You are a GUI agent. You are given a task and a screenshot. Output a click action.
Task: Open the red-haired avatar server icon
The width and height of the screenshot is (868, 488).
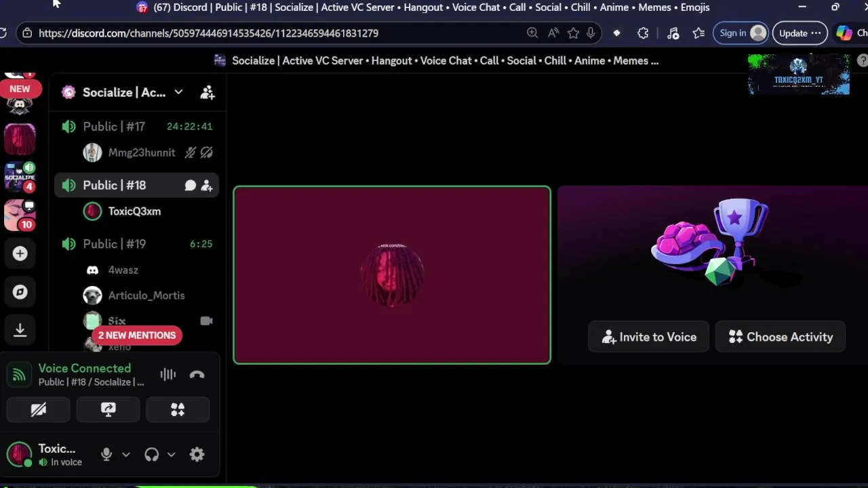20,140
